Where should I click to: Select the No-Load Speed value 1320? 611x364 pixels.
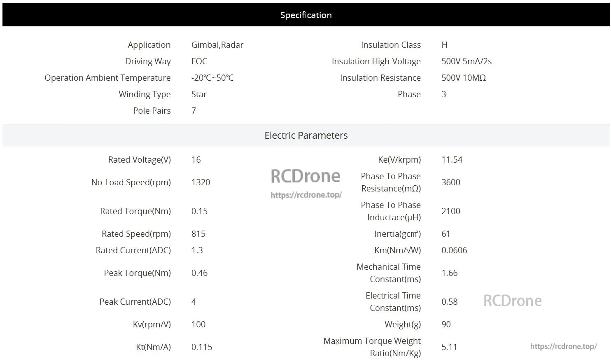coord(201,182)
